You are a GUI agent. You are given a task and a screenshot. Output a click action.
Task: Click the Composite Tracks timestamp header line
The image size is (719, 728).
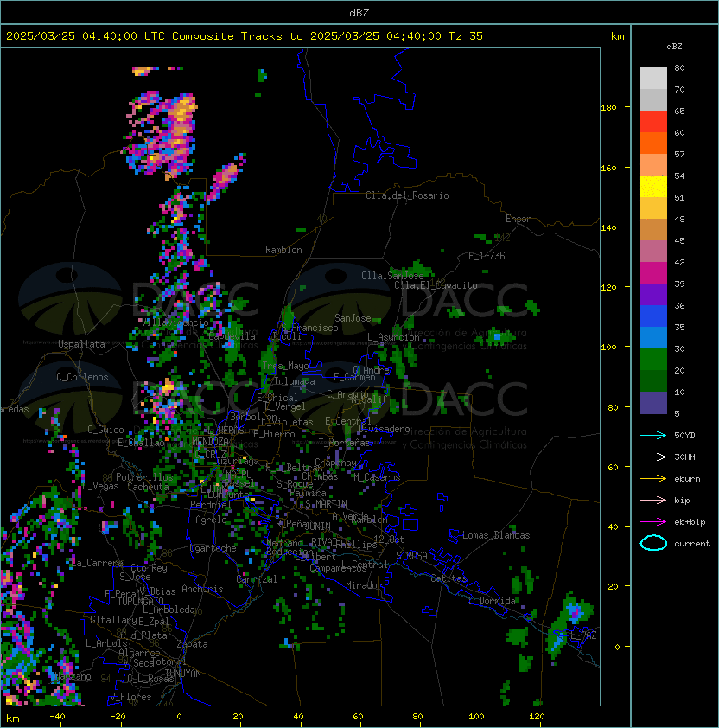[x=245, y=36]
